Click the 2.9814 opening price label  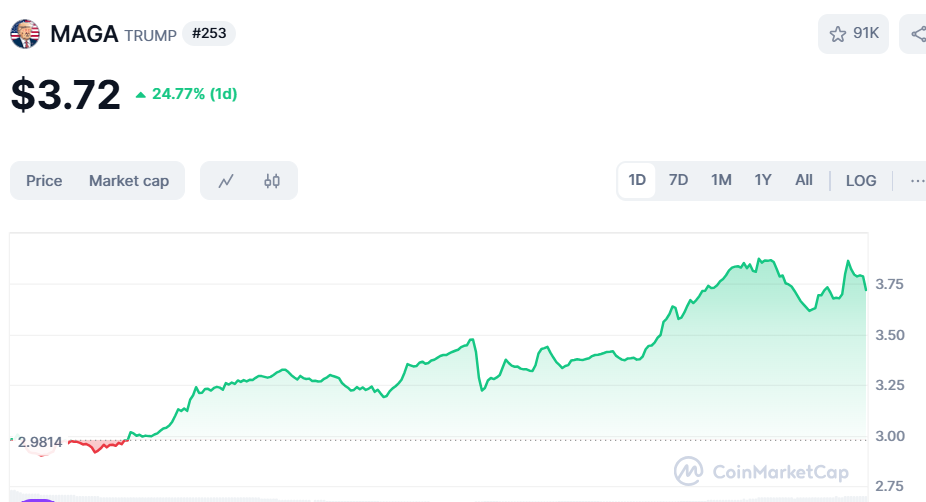point(39,441)
